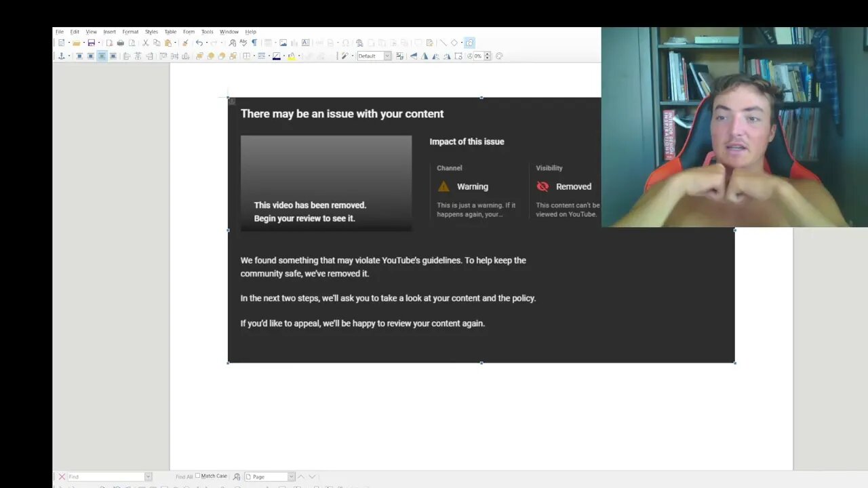Toggle the Page Wrap option
868x488 pixels.
coord(91,56)
